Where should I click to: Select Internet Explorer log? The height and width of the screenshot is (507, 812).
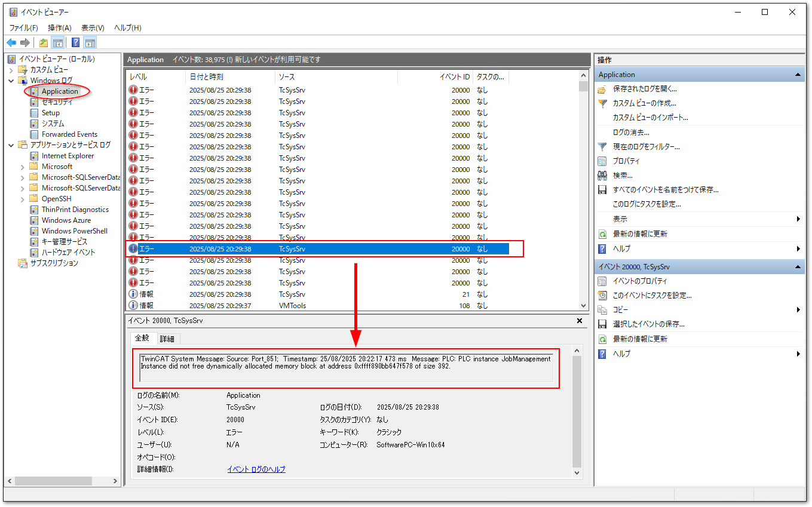click(68, 156)
